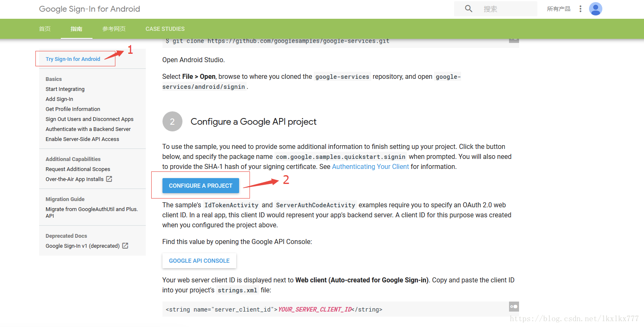
Task: Go to Add Sign-In guide
Action: 59,99
